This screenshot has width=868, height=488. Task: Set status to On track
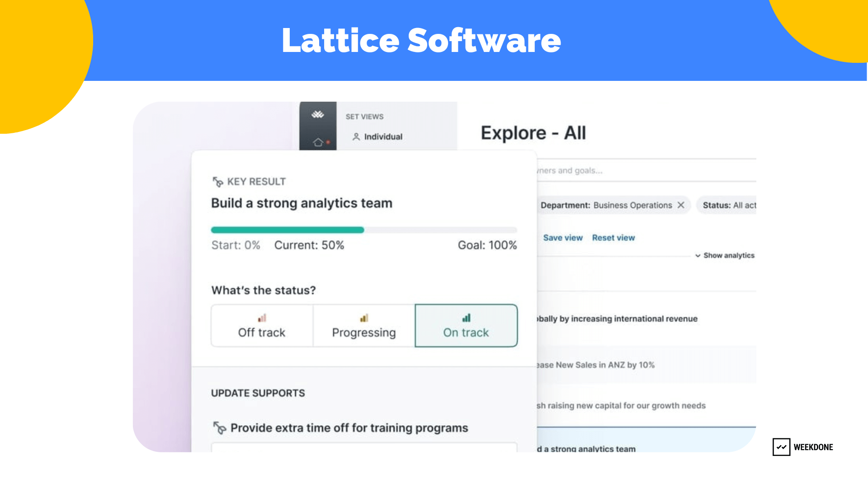pos(466,326)
